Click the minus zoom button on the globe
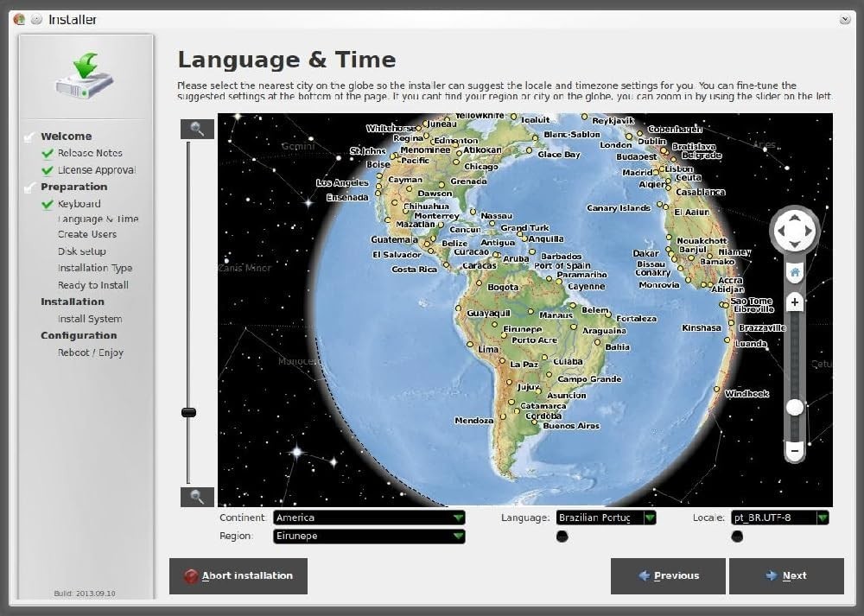Screen dimensions: 864x616 pos(795,450)
